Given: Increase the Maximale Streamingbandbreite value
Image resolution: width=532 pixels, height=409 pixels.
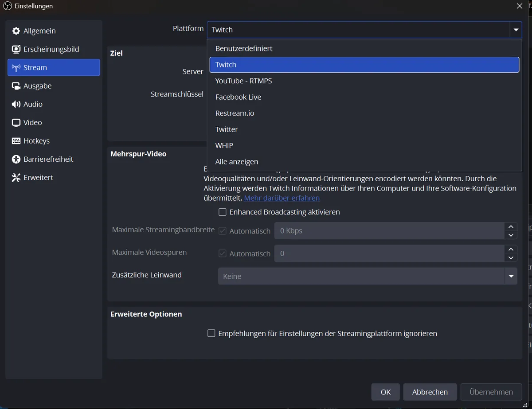Looking at the screenshot, I should click(511, 226).
